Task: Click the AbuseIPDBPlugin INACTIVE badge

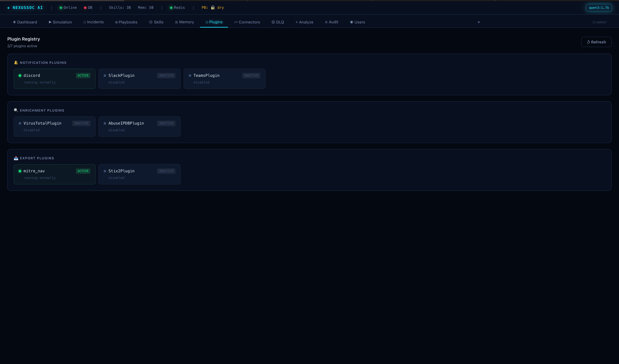Action: click(166, 123)
